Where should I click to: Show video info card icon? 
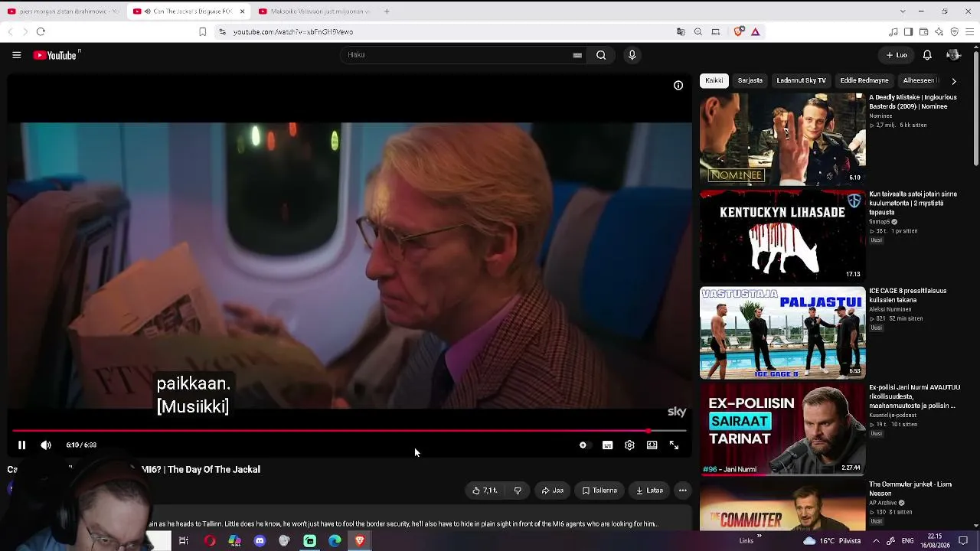point(678,86)
